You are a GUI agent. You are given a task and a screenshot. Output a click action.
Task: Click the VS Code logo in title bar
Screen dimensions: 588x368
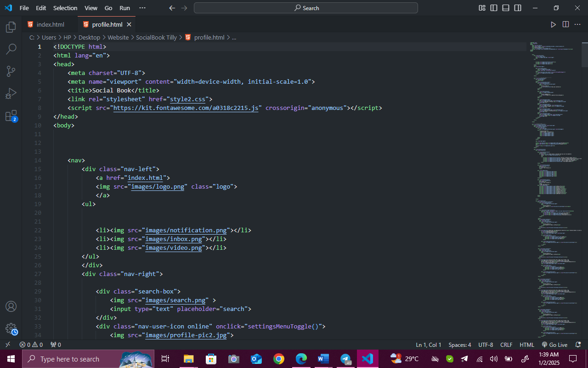tap(8, 8)
